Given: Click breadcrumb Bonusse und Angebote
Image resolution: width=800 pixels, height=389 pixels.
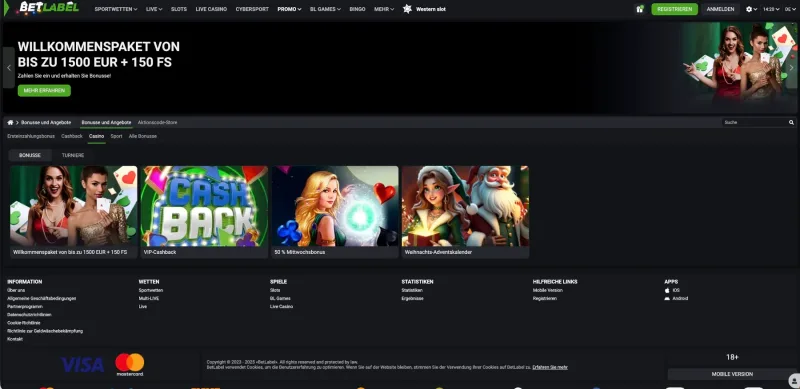Looking at the screenshot, I should pyautogui.click(x=46, y=123).
